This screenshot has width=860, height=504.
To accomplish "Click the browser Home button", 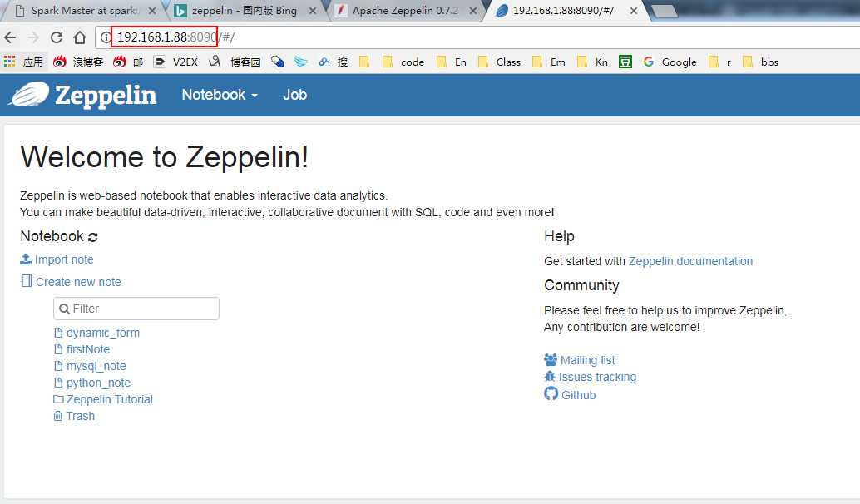I will [x=80, y=37].
